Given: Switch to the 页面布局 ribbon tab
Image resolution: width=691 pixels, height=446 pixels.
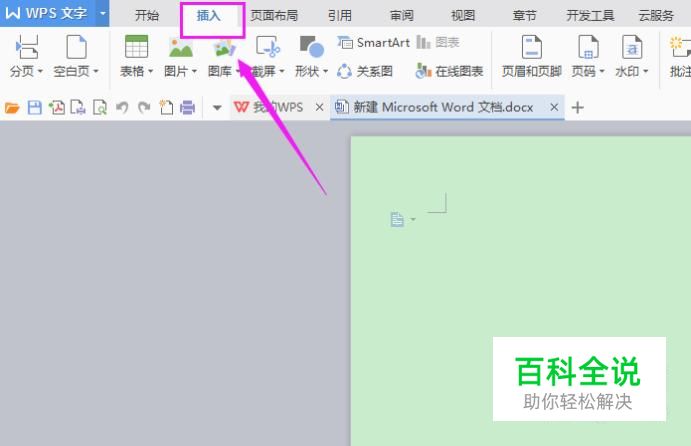Looking at the screenshot, I should pyautogui.click(x=274, y=15).
